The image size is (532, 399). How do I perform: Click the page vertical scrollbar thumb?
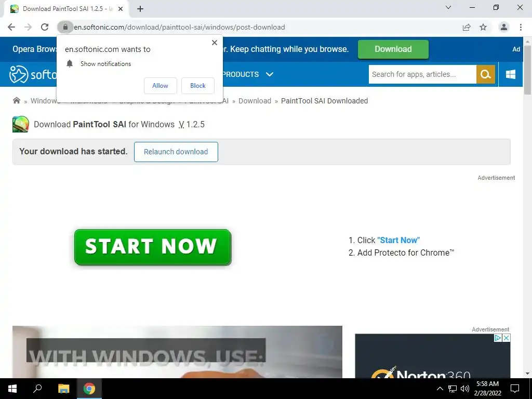point(527,70)
